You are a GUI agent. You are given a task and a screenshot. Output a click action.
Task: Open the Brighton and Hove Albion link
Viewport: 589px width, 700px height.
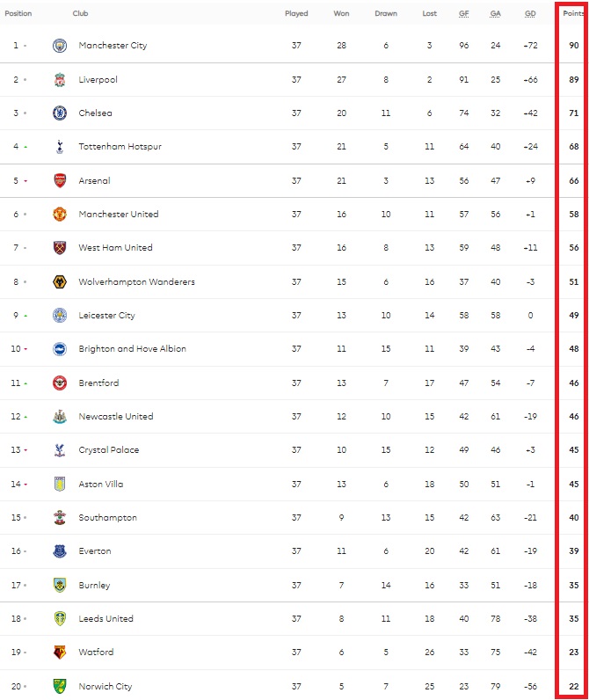[x=132, y=349]
